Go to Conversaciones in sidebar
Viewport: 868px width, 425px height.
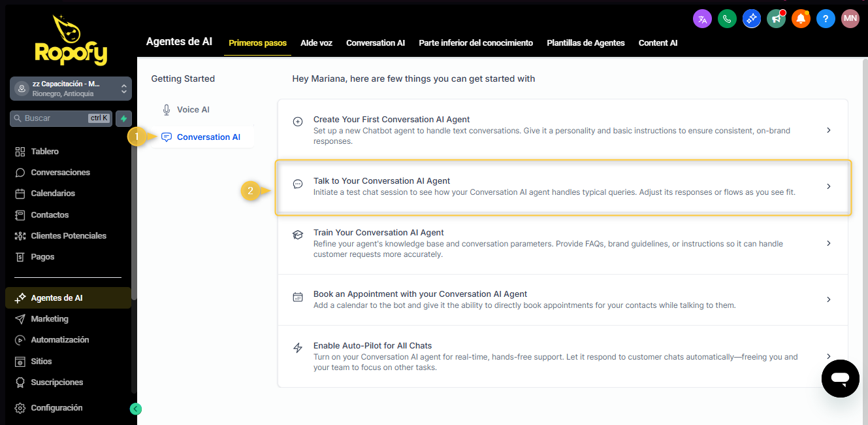60,173
